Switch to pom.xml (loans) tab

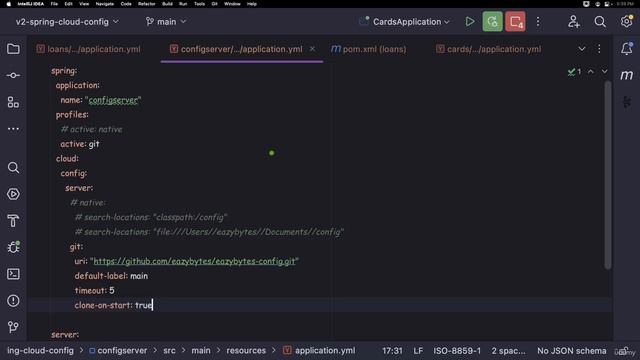pos(369,49)
